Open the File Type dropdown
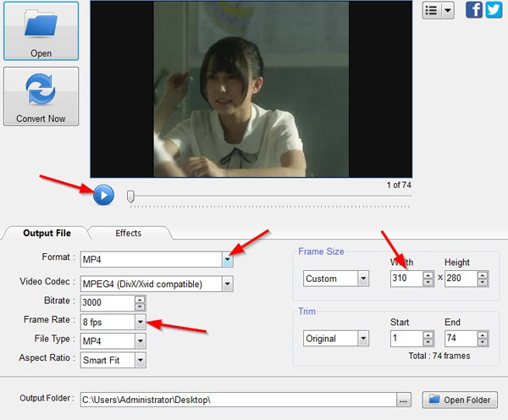 coord(141,341)
